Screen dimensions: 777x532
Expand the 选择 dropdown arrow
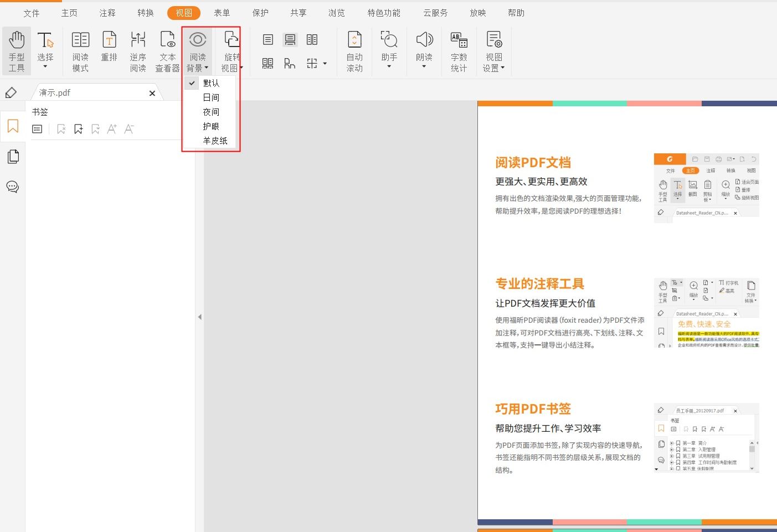click(45, 66)
